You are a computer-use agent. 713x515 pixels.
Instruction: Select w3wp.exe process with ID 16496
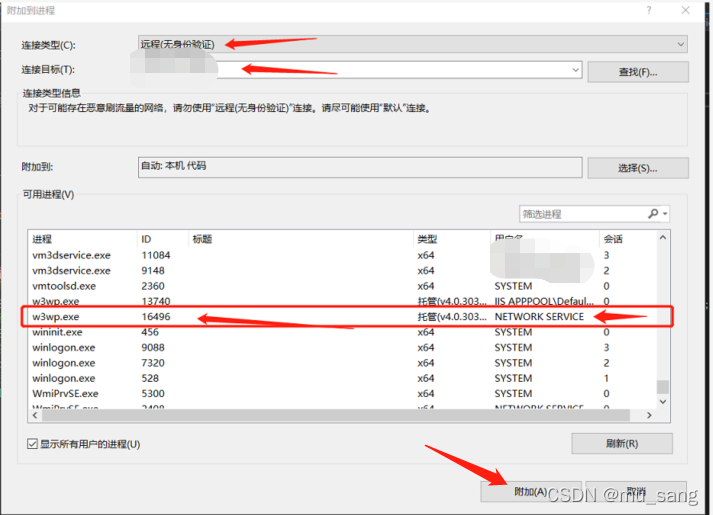click(342, 316)
